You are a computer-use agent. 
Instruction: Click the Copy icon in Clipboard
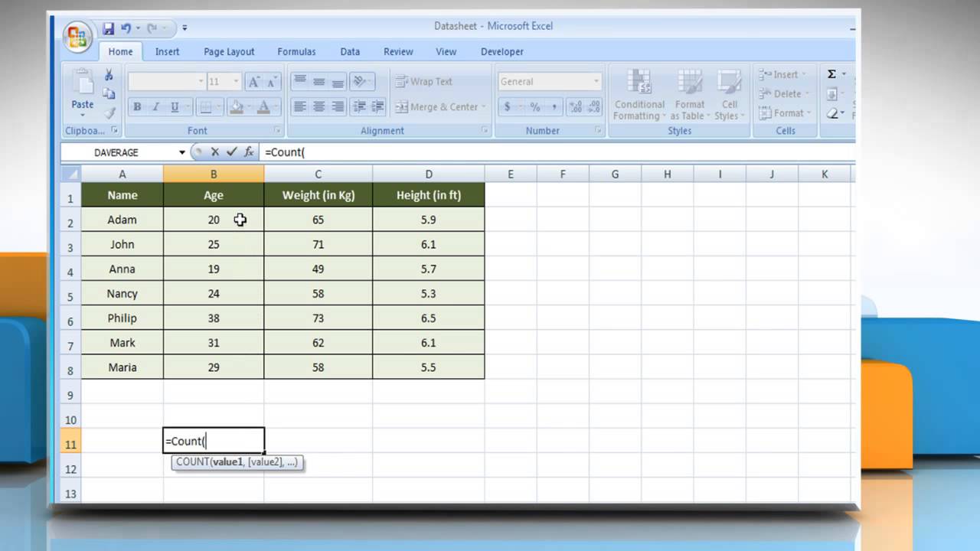[109, 93]
